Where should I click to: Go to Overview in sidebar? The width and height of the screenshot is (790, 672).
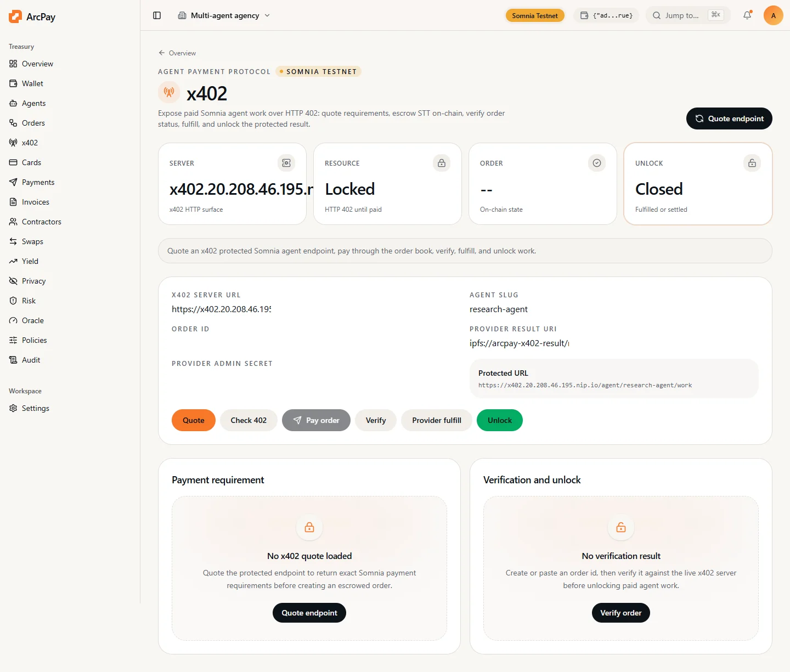click(37, 64)
